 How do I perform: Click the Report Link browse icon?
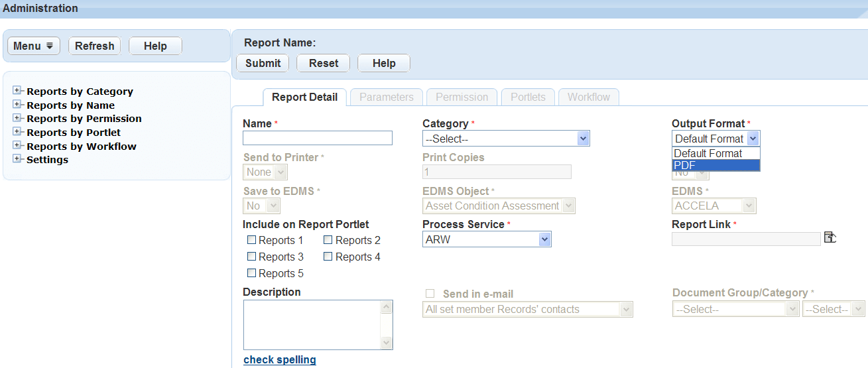point(830,237)
